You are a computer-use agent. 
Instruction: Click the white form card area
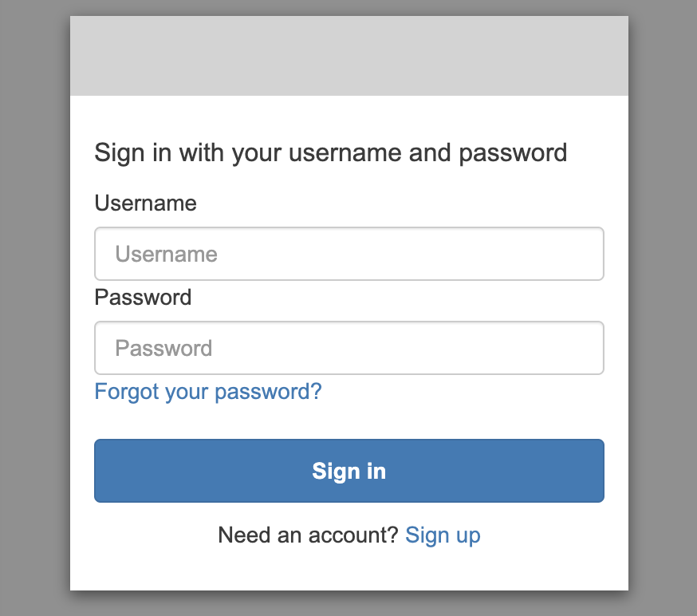tap(348, 419)
